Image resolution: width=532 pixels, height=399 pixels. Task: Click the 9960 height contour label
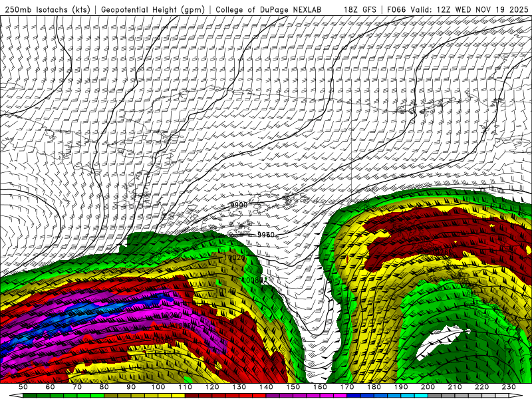(x=266, y=235)
